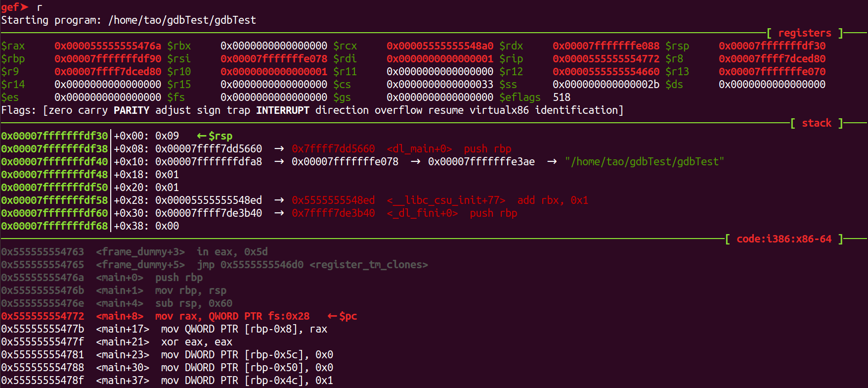The height and width of the screenshot is (388, 868).
Task: Select the $rsp value 0x00007fffffffdf30 in registers
Action: pyautogui.click(x=772, y=46)
